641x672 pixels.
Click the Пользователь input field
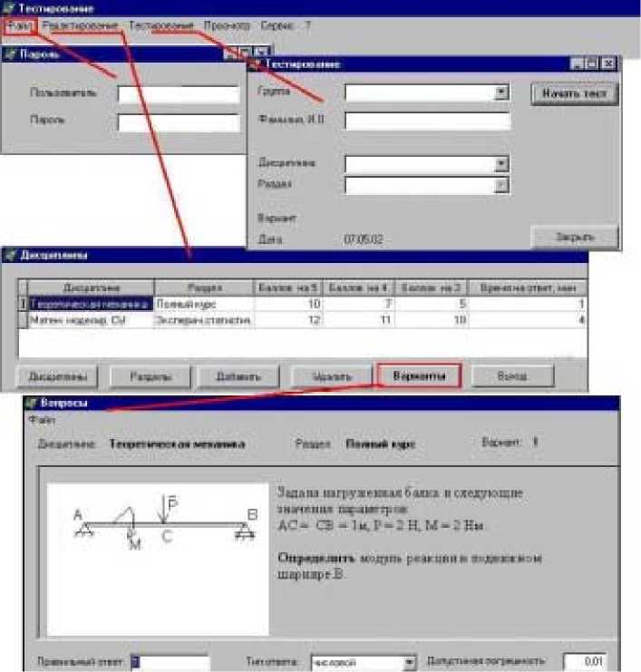(179, 93)
